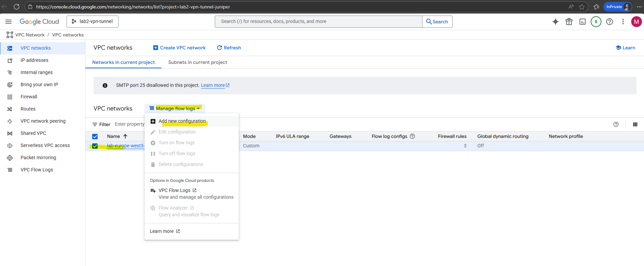Click the Network profile column header

point(566,136)
